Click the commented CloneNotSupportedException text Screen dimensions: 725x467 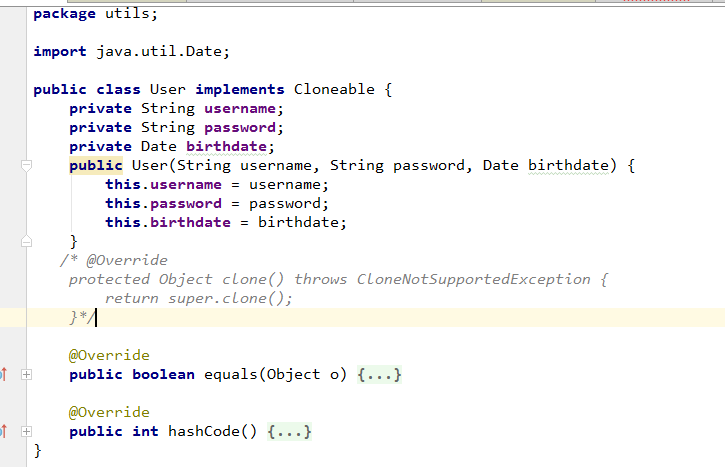473,279
